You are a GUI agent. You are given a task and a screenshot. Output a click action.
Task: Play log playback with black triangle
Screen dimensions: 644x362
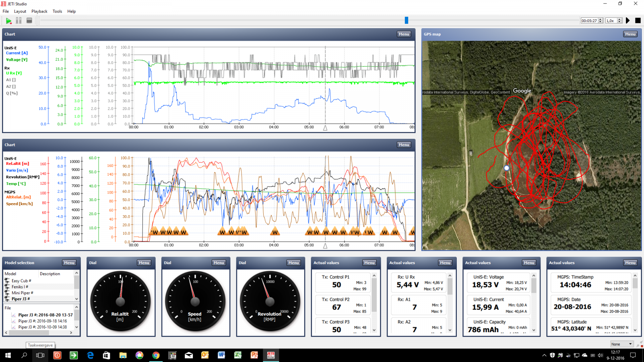628,21
